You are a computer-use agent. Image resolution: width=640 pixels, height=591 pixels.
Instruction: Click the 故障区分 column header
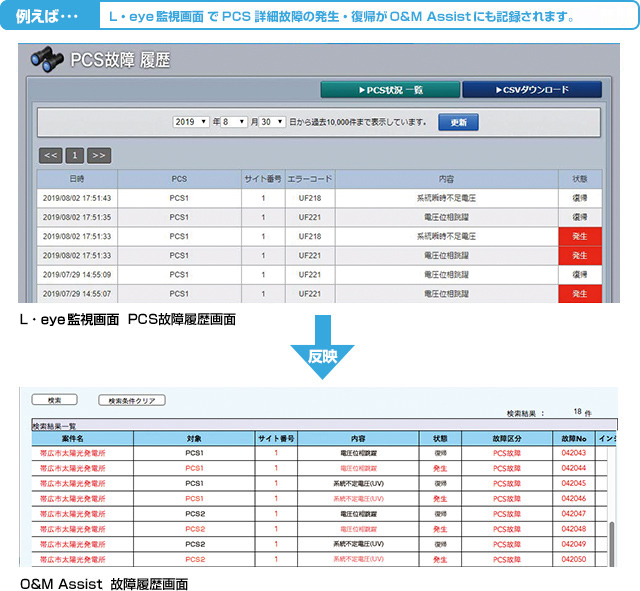[507, 439]
